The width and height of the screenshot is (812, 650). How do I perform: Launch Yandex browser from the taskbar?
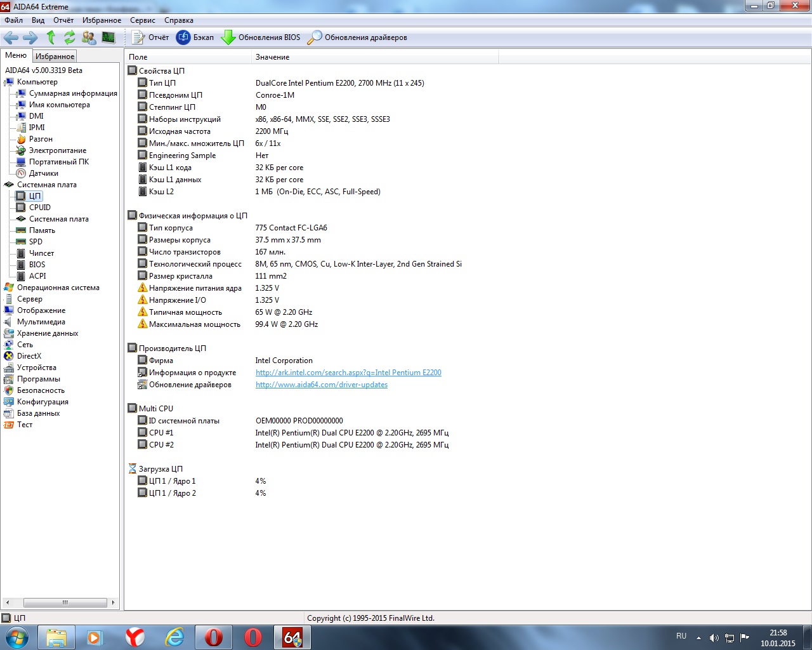click(135, 637)
